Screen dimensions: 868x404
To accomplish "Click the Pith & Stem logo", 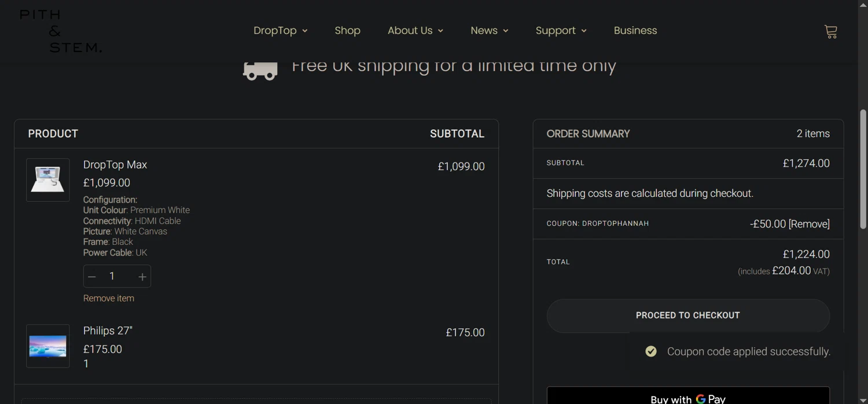I will (x=60, y=31).
